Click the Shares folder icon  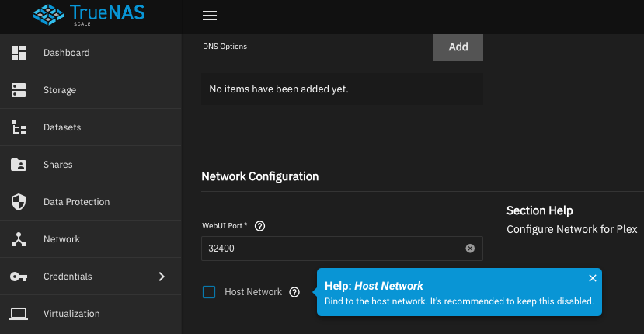pyautogui.click(x=19, y=165)
